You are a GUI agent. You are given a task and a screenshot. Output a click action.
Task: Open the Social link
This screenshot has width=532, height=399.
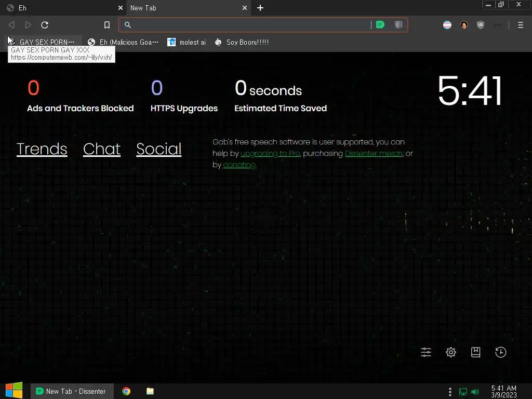click(x=159, y=149)
